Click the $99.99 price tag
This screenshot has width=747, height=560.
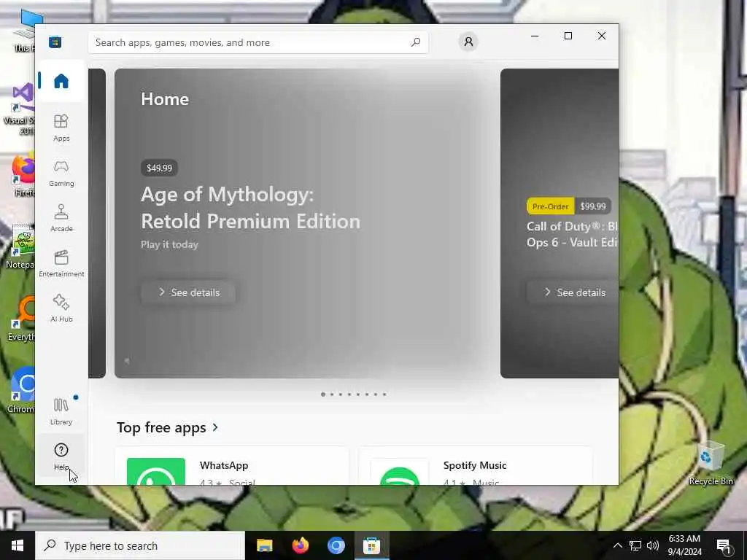coord(592,206)
